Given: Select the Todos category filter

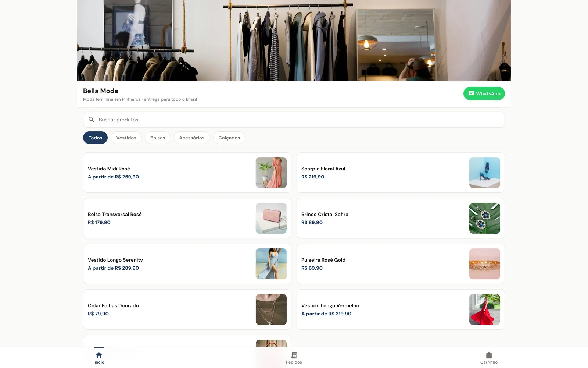Looking at the screenshot, I should (95, 138).
